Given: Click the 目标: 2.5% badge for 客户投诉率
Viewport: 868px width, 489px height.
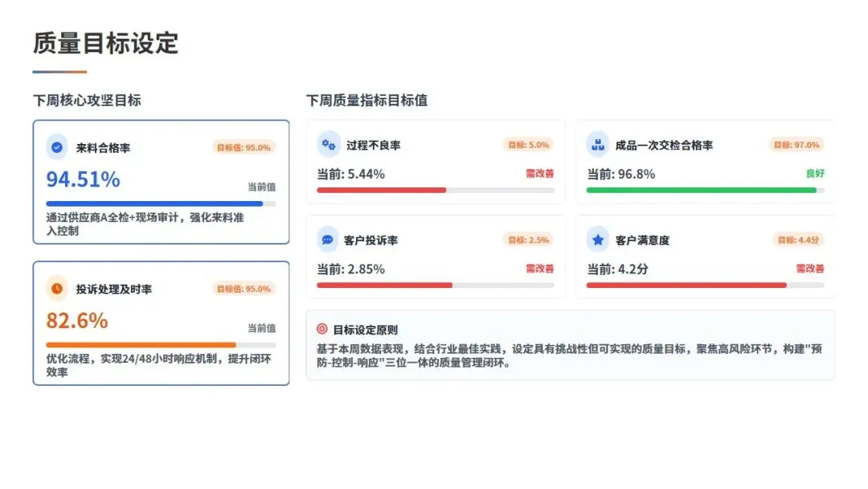Looking at the screenshot, I should pos(529,240).
